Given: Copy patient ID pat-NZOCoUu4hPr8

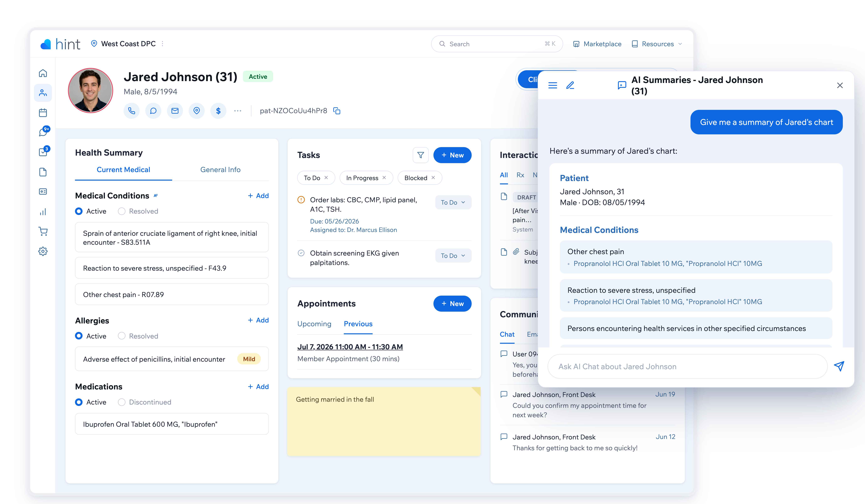Looking at the screenshot, I should coord(337,111).
